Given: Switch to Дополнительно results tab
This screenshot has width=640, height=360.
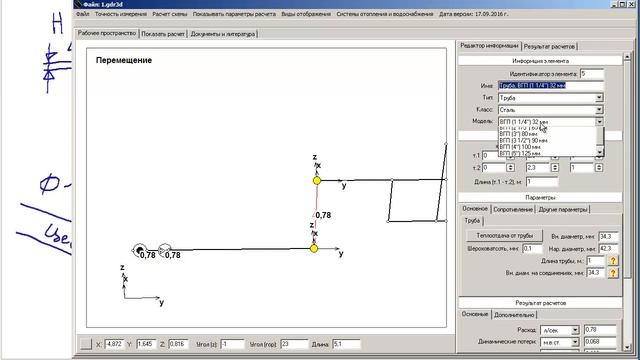Looking at the screenshot, I should click(514, 315).
